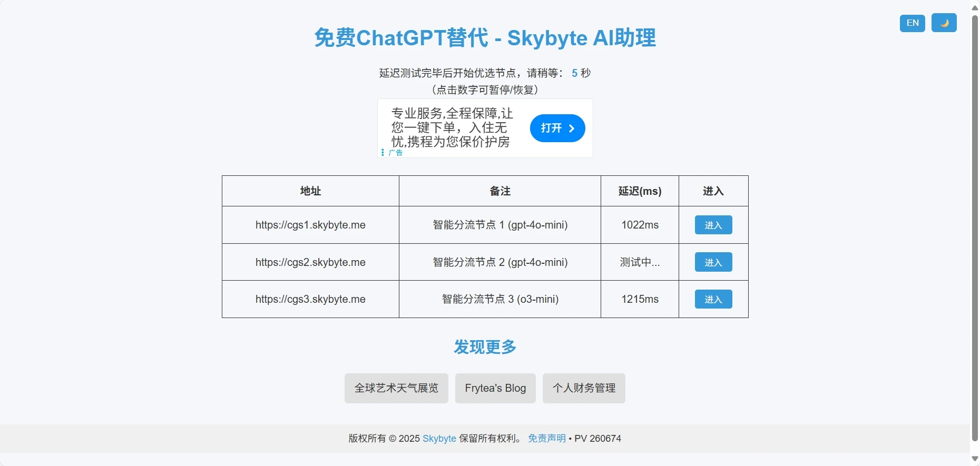The image size is (980, 466).
Task: Click the scrollbar down arrow
Action: coord(975,459)
